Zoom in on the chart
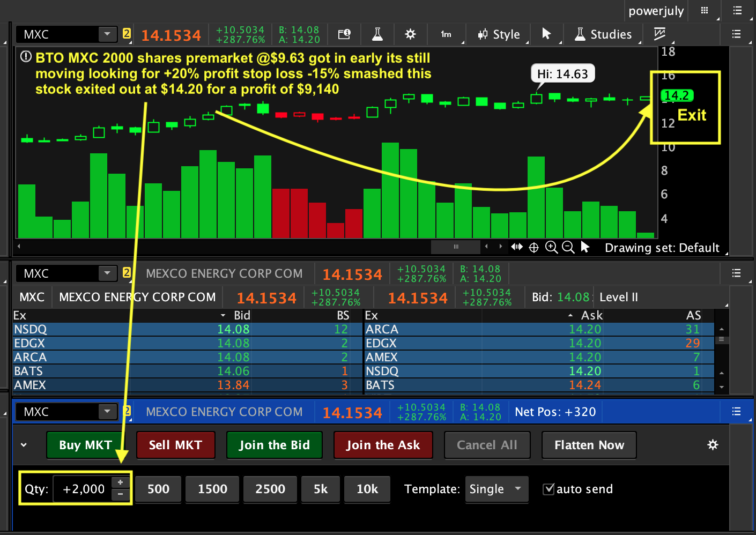The image size is (756, 535). (x=551, y=247)
